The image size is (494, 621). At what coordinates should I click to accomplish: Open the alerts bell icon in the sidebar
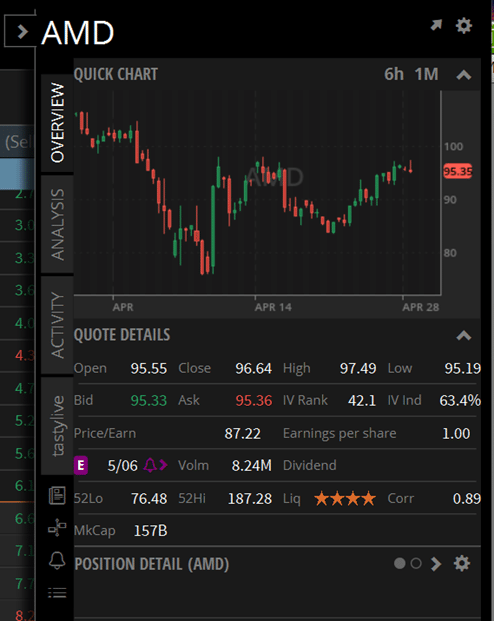tap(57, 560)
